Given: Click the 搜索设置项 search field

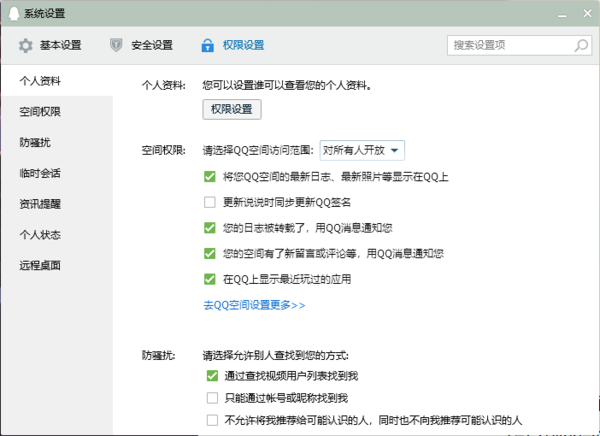Looking at the screenshot, I should 508,45.
